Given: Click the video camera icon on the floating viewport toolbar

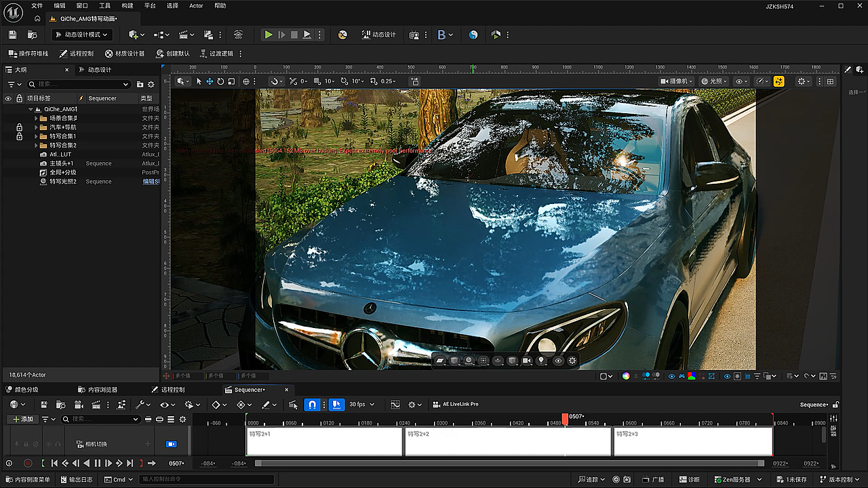Looking at the screenshot, I should 526,361.
